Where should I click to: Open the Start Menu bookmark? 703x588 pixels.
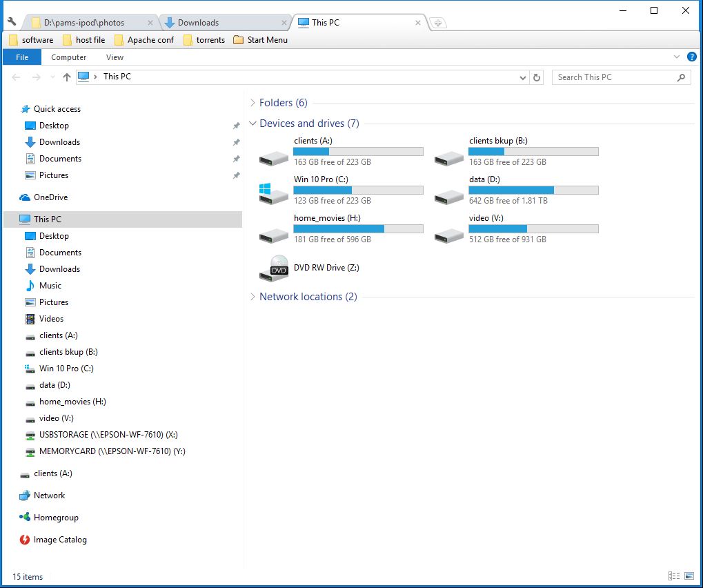point(261,40)
